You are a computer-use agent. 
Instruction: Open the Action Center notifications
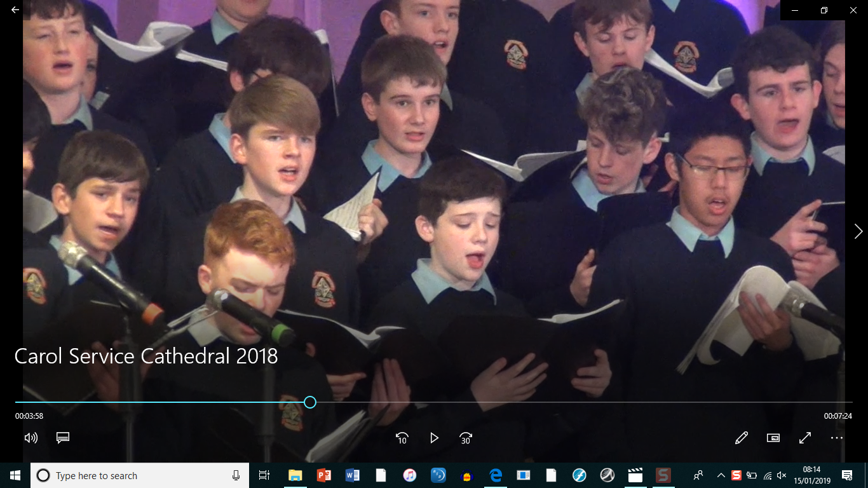(847, 475)
